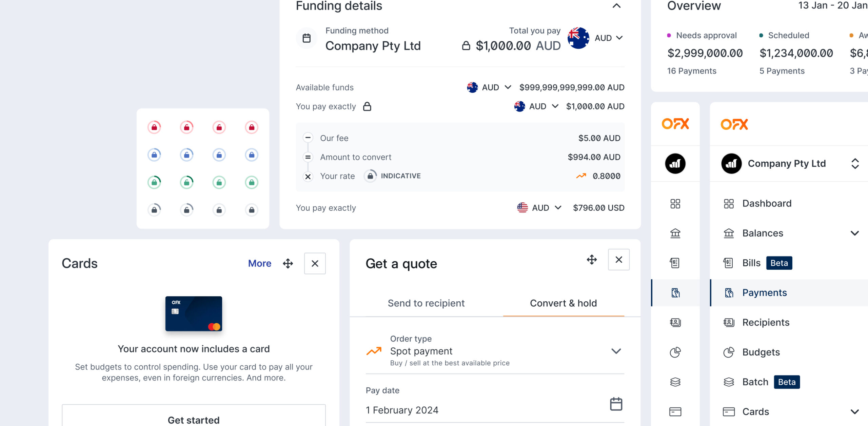Open the Order type Spot payment dropdown
Image resolution: width=868 pixels, height=426 pixels.
coord(616,351)
